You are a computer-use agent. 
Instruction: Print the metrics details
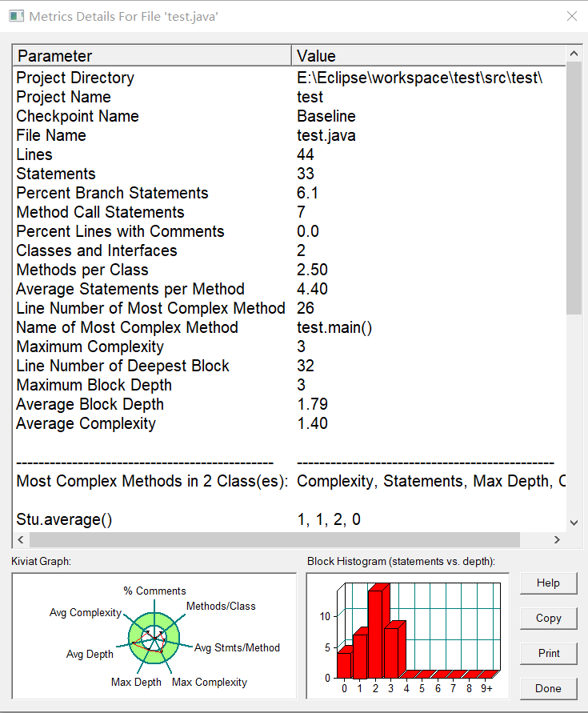tap(549, 653)
